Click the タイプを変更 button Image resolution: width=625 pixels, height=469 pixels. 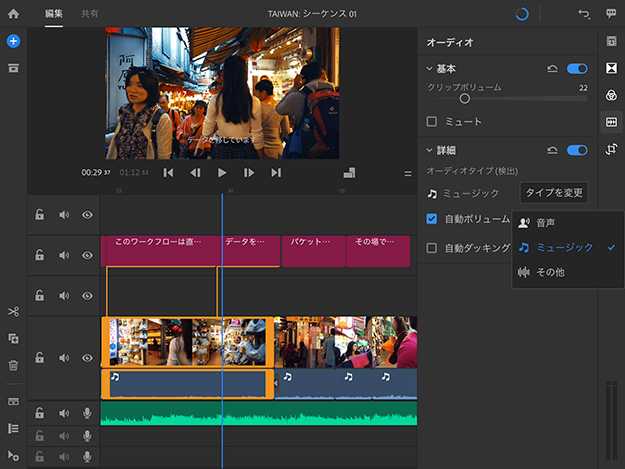[x=554, y=193]
